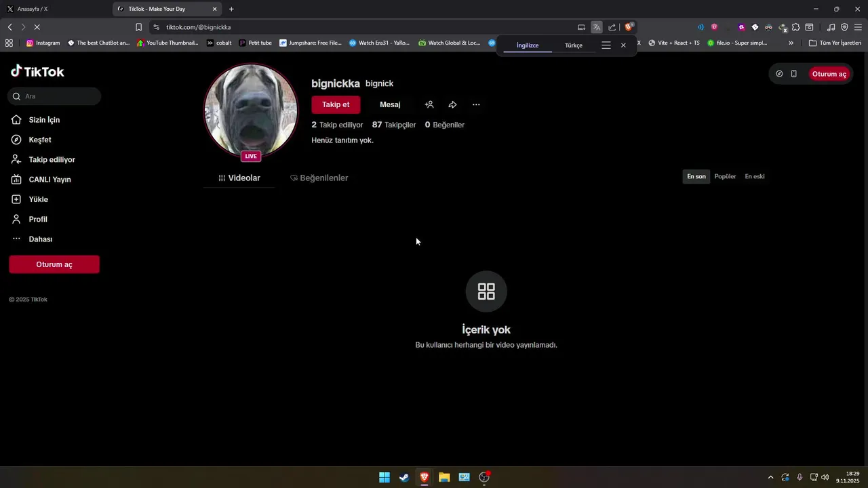Switch to Beğenilenler tab
The image size is (868, 488).
(x=319, y=178)
